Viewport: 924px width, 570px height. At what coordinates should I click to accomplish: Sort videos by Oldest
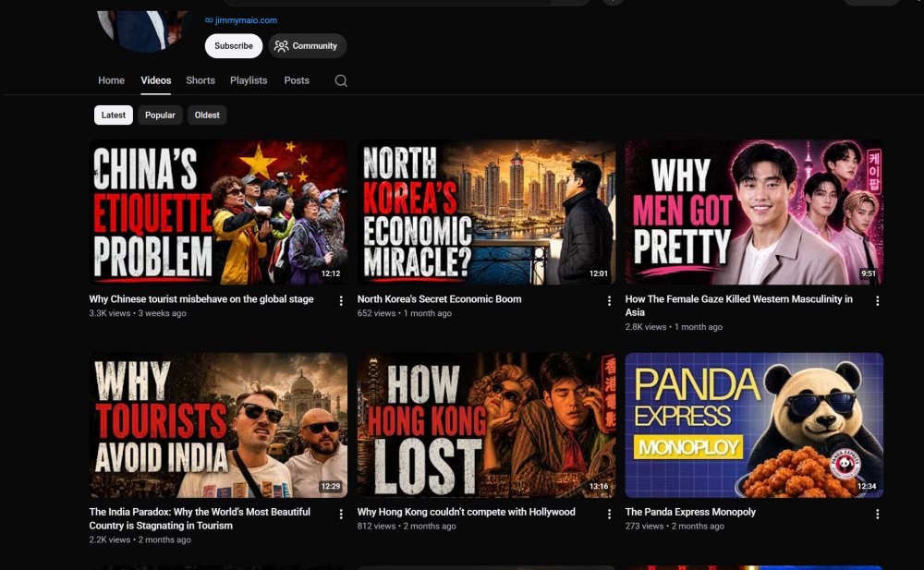pyautogui.click(x=207, y=115)
